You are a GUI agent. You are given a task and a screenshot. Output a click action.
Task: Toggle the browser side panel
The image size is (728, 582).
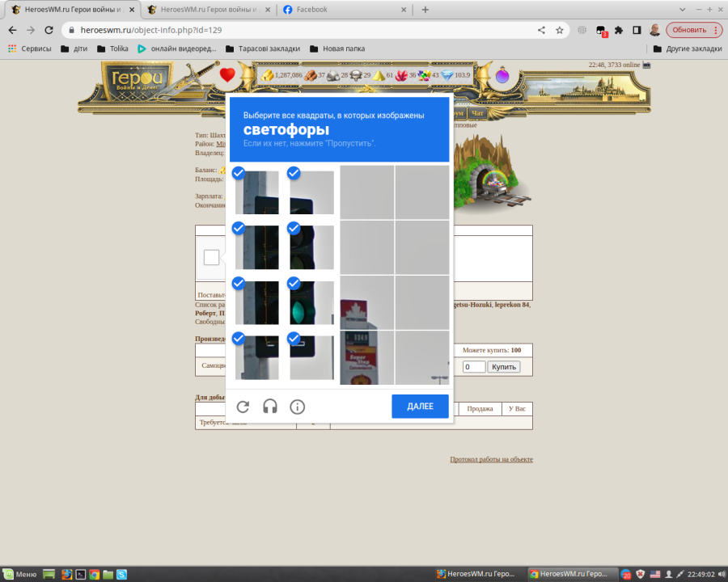pos(637,30)
